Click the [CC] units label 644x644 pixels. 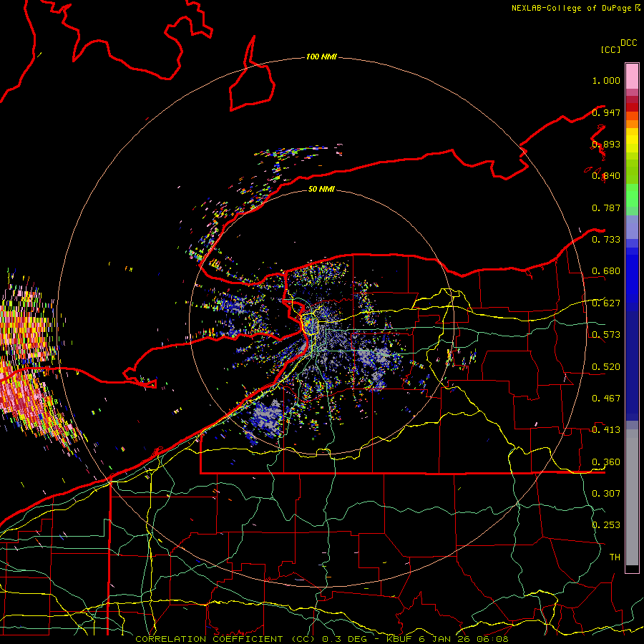pyautogui.click(x=610, y=49)
